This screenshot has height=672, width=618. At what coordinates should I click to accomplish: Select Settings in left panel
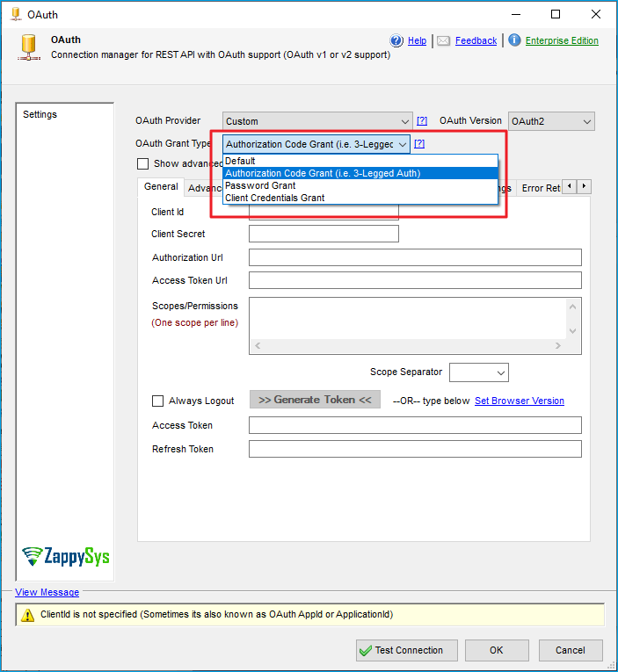click(x=40, y=114)
